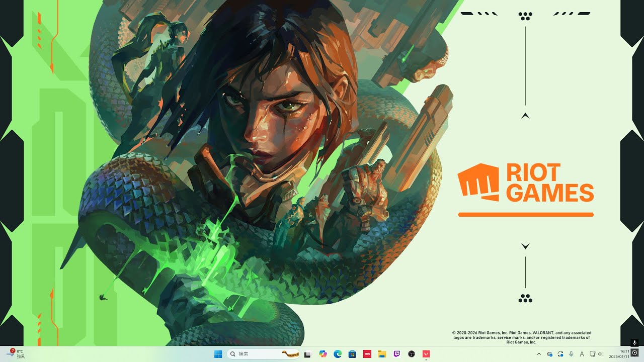
Task: Open the volume speaker tray icon
Action: 600,354
